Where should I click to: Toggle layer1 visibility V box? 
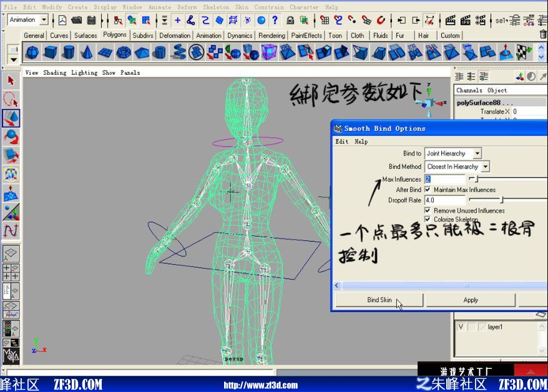coord(461,327)
